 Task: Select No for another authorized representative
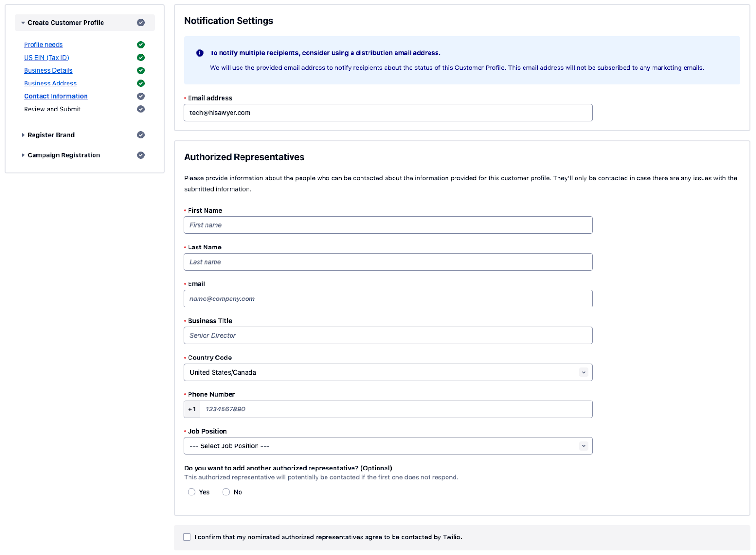tap(226, 492)
